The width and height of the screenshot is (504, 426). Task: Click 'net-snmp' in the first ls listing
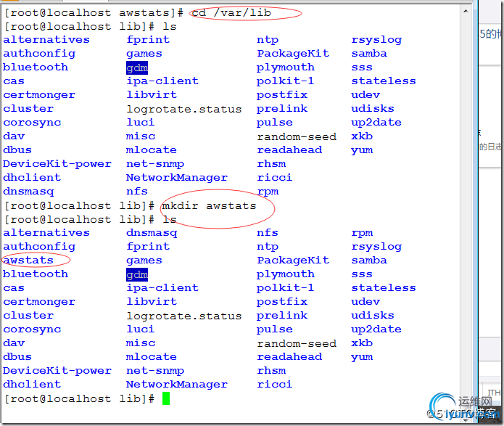pos(155,164)
